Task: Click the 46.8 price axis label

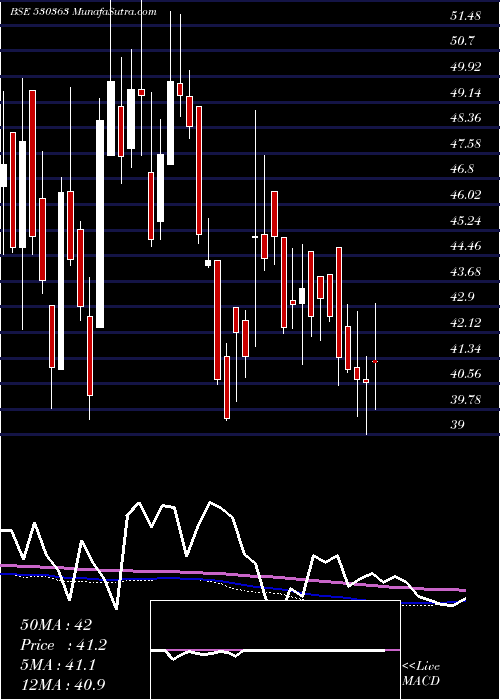Action: (462, 169)
